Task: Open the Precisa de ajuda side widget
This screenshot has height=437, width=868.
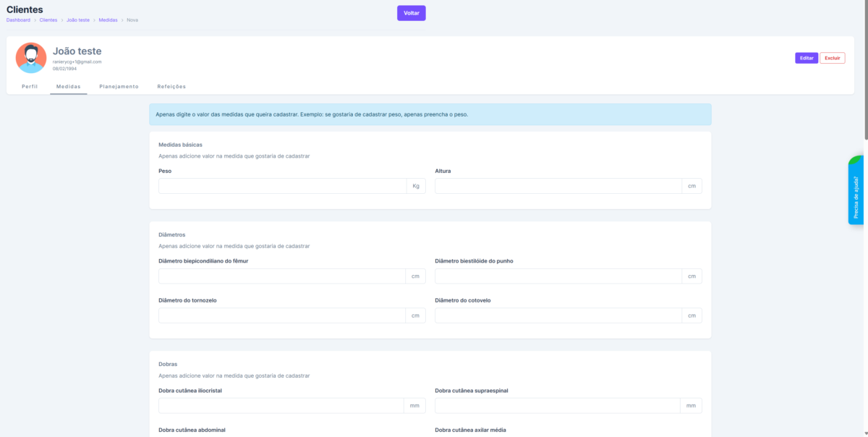Action: pyautogui.click(x=856, y=191)
